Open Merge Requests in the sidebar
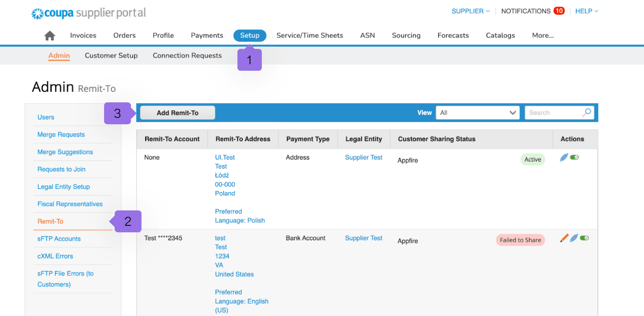 pos(61,134)
